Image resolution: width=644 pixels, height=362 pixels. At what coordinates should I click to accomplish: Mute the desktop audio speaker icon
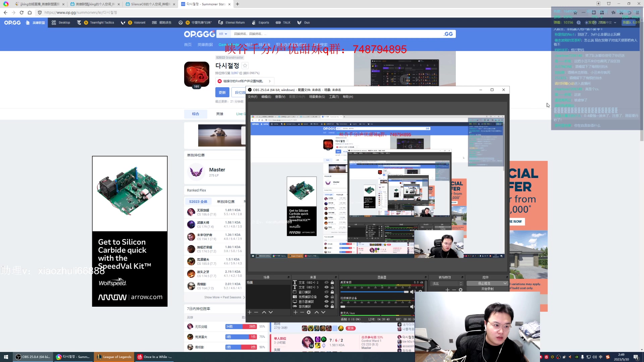coord(412,292)
